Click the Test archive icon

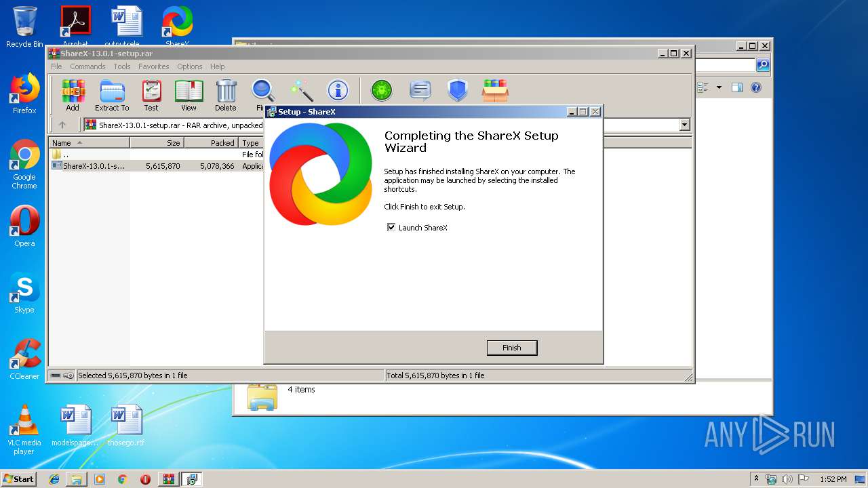click(x=151, y=95)
